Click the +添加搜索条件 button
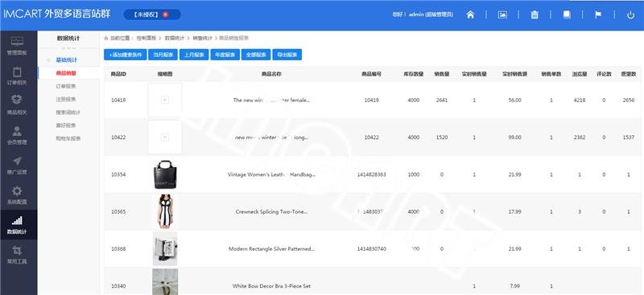 126,55
